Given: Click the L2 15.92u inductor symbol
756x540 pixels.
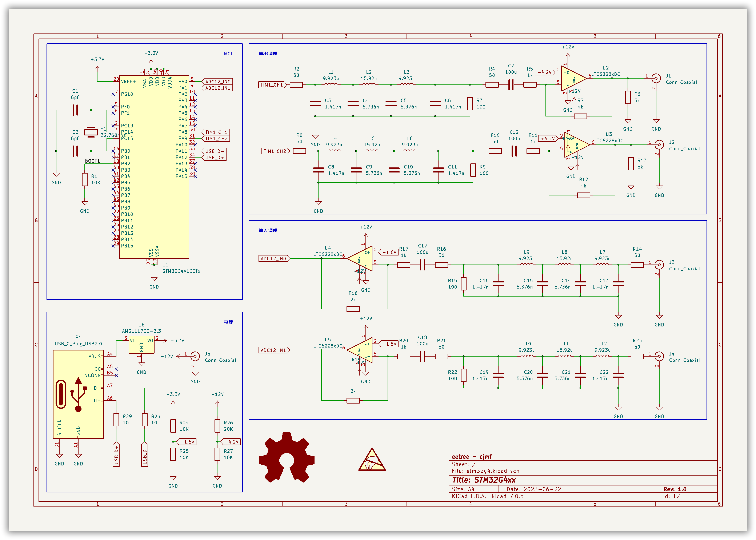Looking at the screenshot, I should (x=369, y=84).
